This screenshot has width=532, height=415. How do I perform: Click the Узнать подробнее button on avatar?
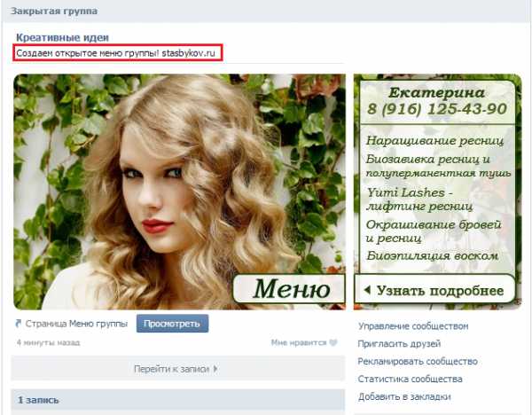point(434,289)
